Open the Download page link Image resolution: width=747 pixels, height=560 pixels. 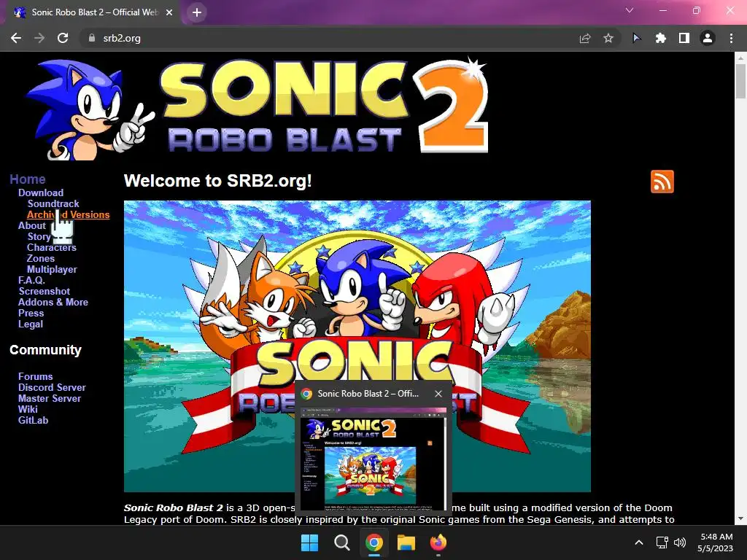(x=41, y=192)
